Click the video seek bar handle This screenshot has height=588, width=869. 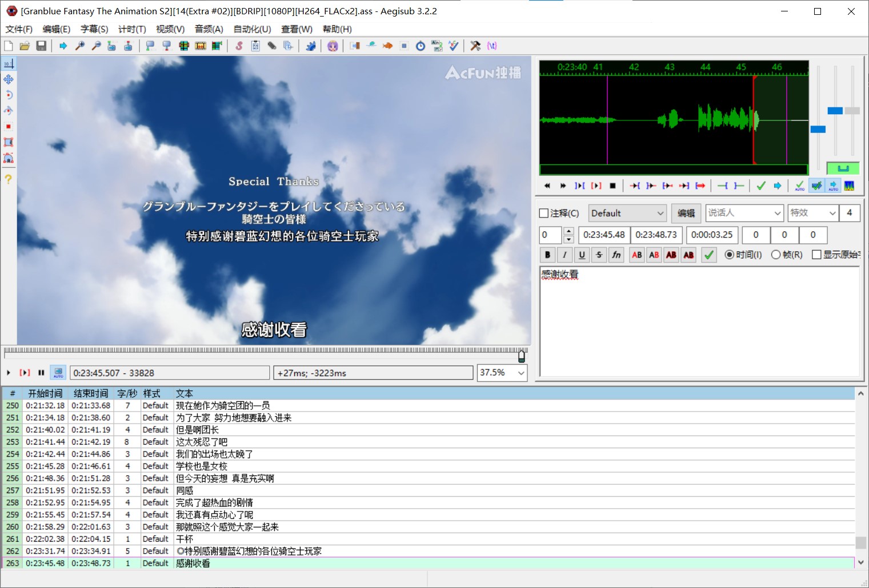coord(522,356)
